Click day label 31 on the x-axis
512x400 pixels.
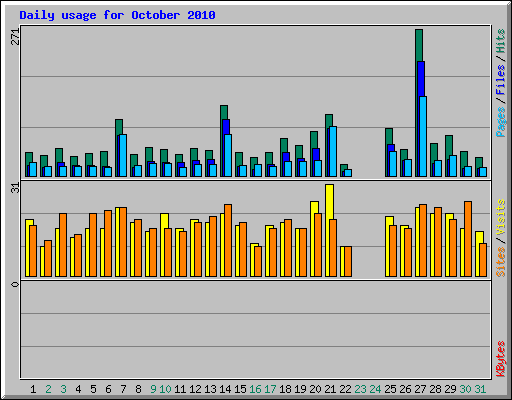click(x=480, y=389)
